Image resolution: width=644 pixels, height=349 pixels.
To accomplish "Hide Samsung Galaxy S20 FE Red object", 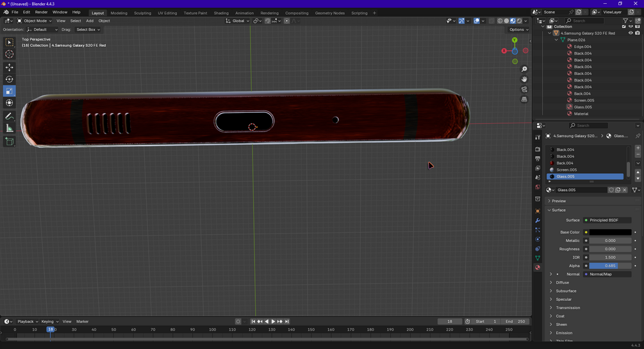I will tap(631, 33).
